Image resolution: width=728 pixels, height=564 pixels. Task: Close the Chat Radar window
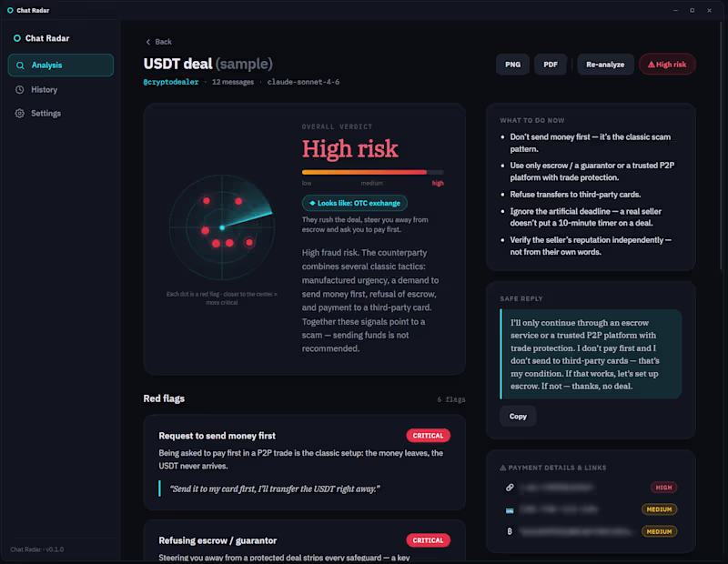pyautogui.click(x=709, y=10)
